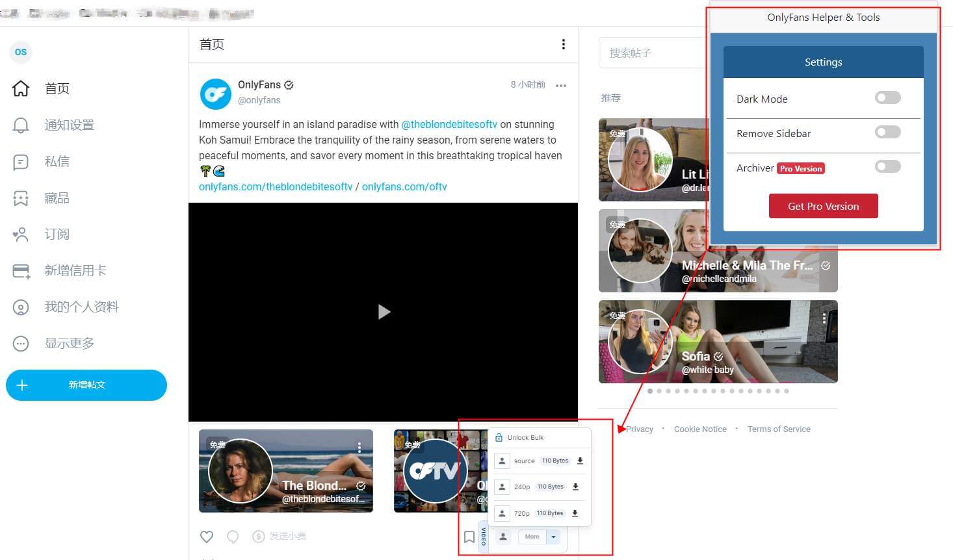Click the Unlock Bulk lock icon
This screenshot has height=560, width=953.
499,437
